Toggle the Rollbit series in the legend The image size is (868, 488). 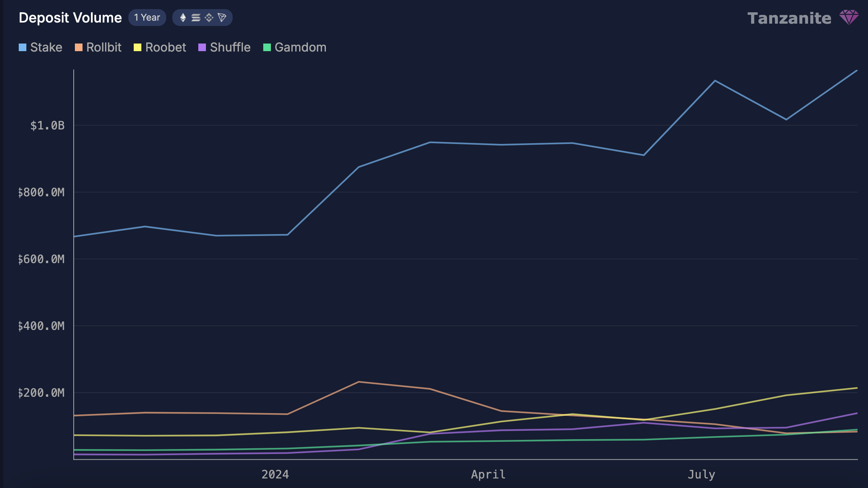98,47
